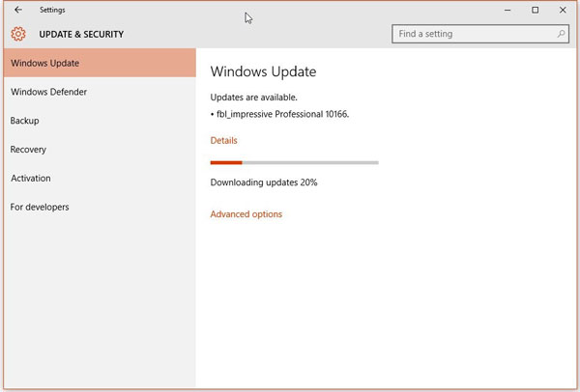This screenshot has height=392, width=580.
Task: Click the Updates are available message
Action: pyautogui.click(x=253, y=98)
